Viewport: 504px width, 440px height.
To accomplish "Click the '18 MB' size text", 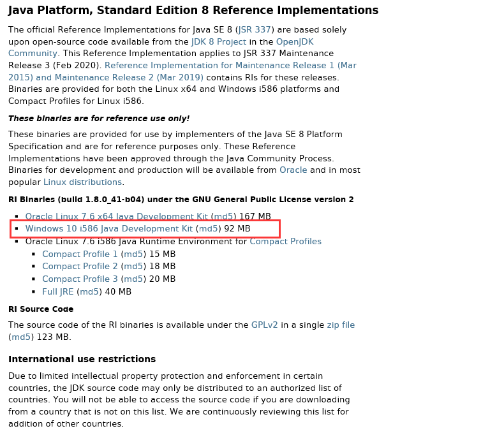I will coord(162,267).
